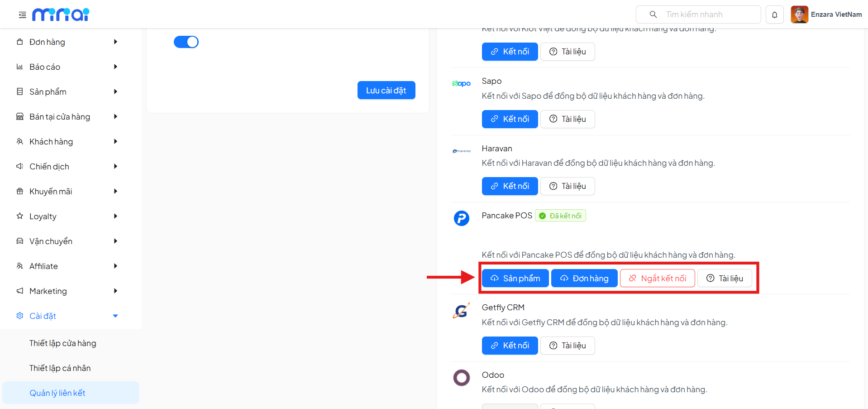Image resolution: width=868 pixels, height=409 pixels.
Task: Click Ngắt kết nối for Pancake POS
Action: (x=657, y=278)
